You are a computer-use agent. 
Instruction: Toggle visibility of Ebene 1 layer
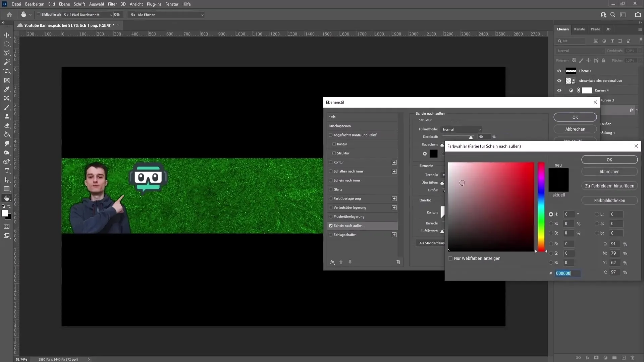pyautogui.click(x=559, y=71)
